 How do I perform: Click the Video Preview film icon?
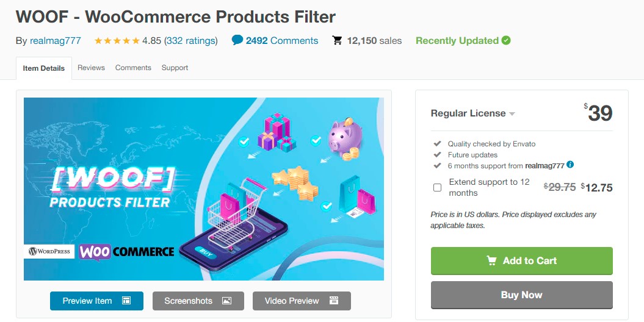333,301
